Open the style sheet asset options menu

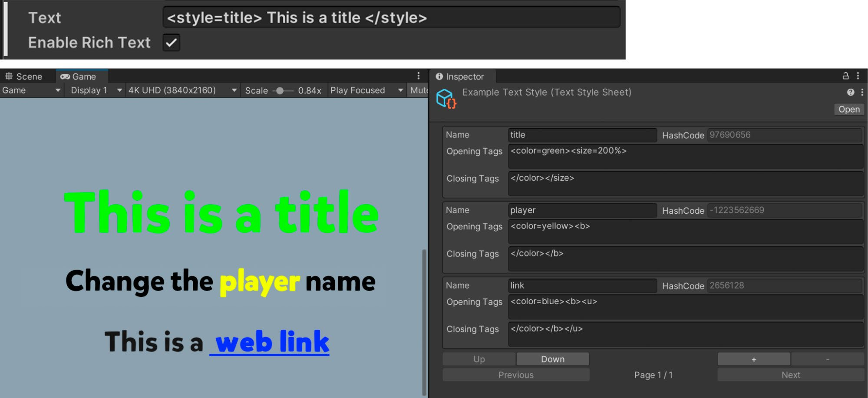point(862,92)
